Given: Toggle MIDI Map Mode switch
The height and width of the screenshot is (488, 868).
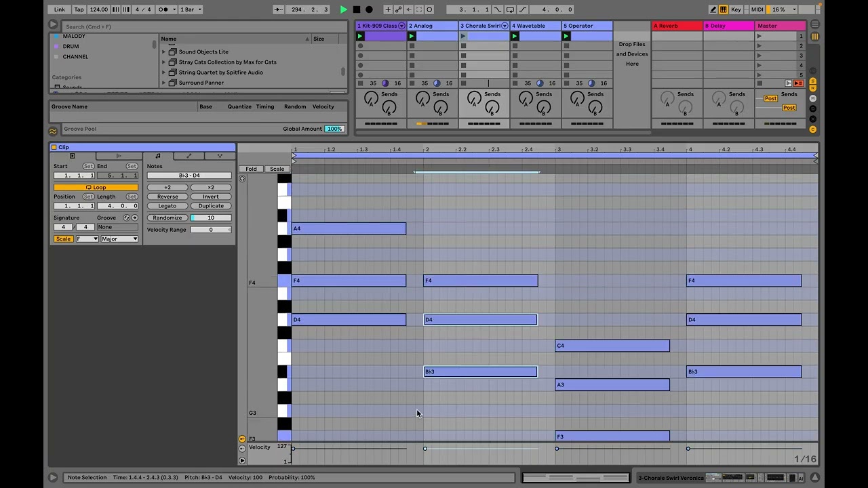Looking at the screenshot, I should point(757,9).
